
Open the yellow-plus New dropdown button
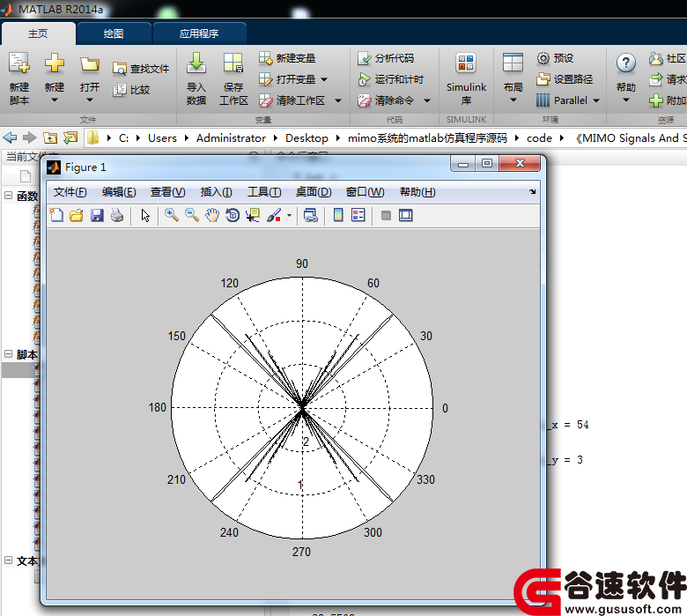55,78
